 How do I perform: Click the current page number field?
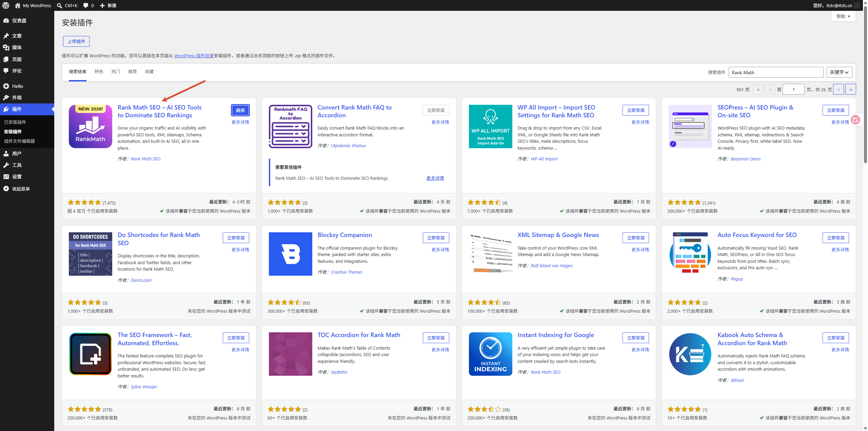coord(793,90)
